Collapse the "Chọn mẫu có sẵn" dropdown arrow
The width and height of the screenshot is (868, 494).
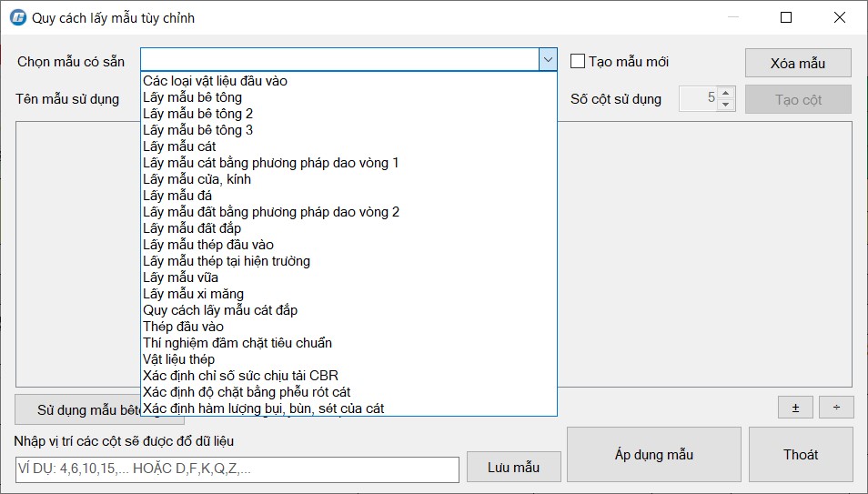[x=548, y=60]
